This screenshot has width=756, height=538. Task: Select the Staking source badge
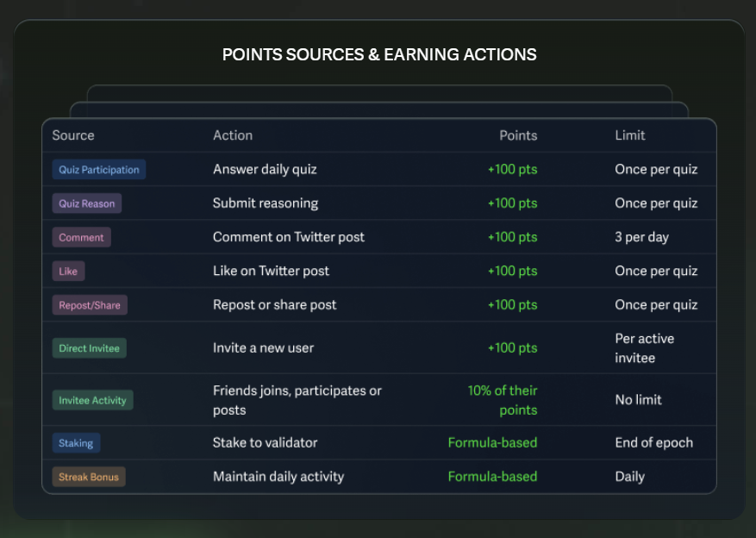pyautogui.click(x=76, y=443)
